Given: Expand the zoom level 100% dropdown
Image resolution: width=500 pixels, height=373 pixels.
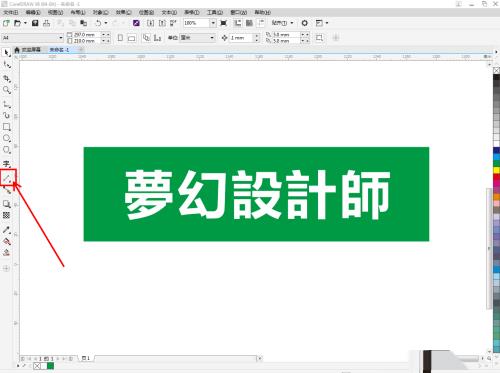Looking at the screenshot, I should [x=213, y=23].
